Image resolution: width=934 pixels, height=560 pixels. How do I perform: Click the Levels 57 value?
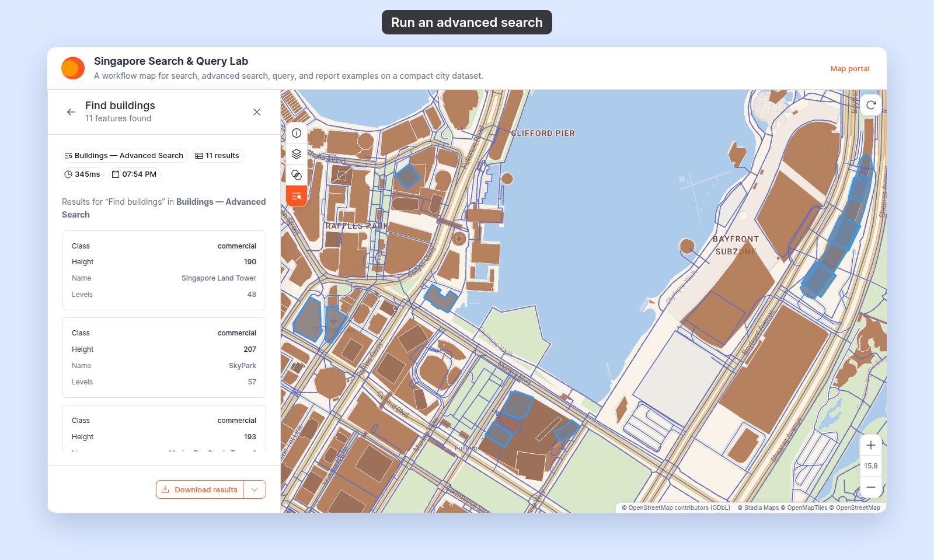pos(252,382)
